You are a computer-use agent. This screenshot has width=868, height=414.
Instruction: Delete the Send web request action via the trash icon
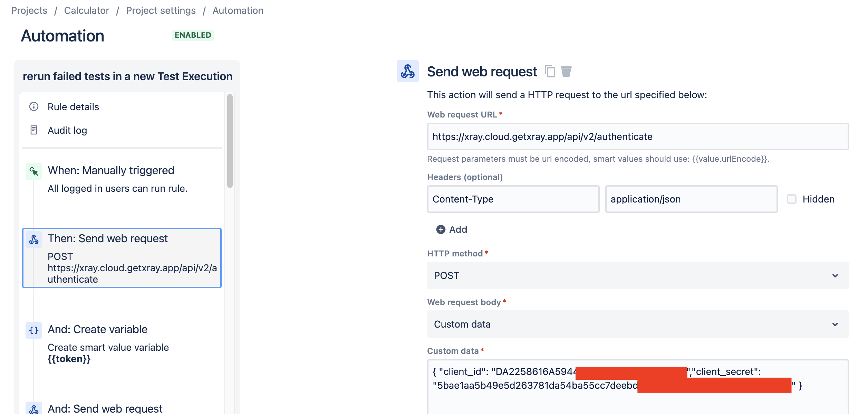(566, 72)
